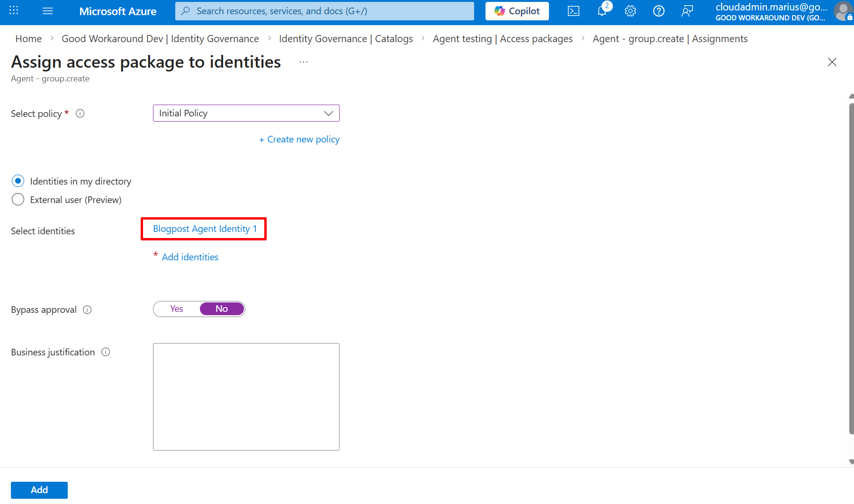Launch Cloud Shell from the top bar

tap(573, 11)
